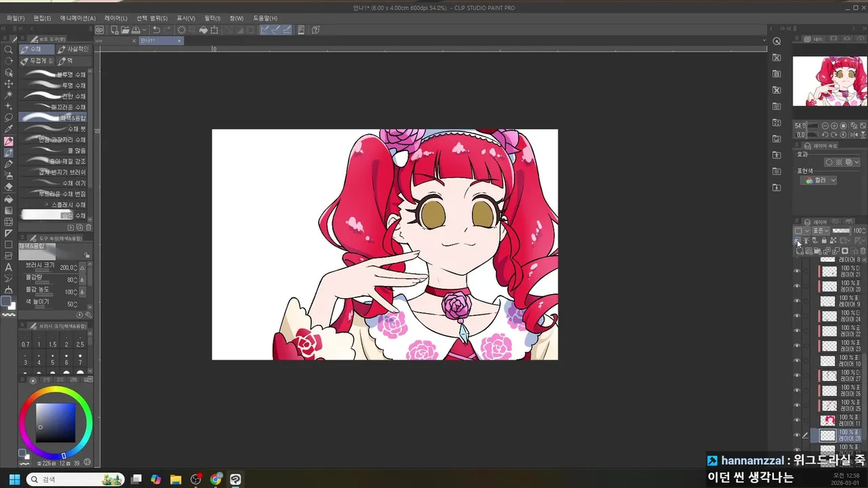Screen dimensions: 868x488
Task: Expand effect options arrow in Layer Property
Action: 857,162
